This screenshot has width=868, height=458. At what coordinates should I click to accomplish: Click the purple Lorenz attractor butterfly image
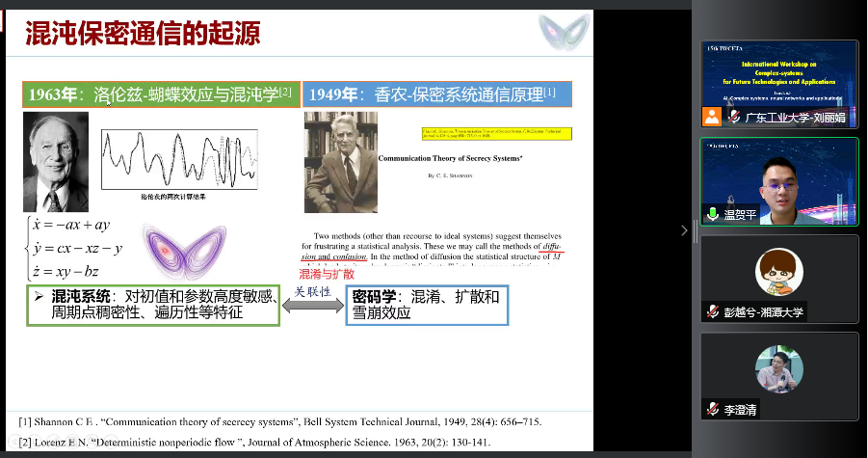tap(185, 251)
